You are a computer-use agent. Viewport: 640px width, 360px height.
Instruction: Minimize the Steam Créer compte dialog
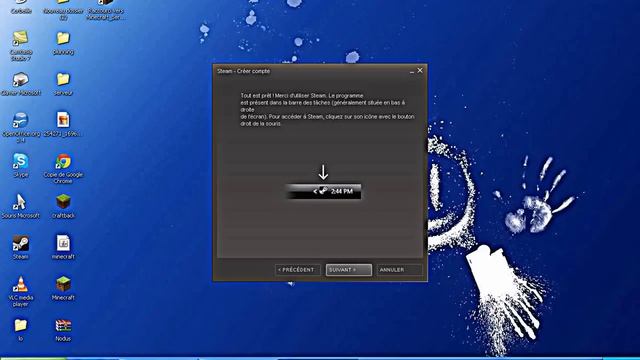pyautogui.click(x=411, y=71)
